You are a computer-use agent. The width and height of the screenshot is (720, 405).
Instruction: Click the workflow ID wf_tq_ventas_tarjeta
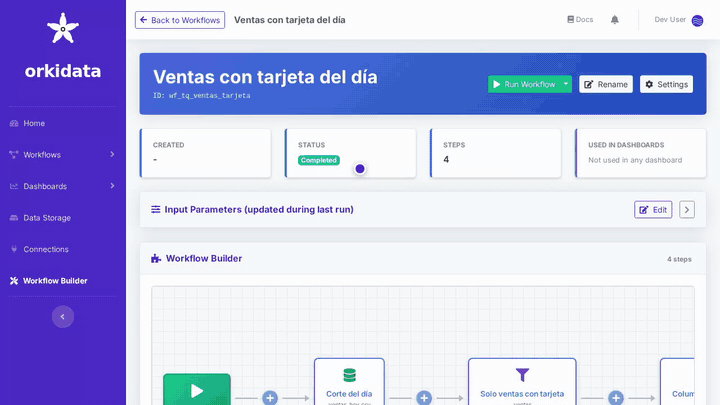[x=209, y=96]
